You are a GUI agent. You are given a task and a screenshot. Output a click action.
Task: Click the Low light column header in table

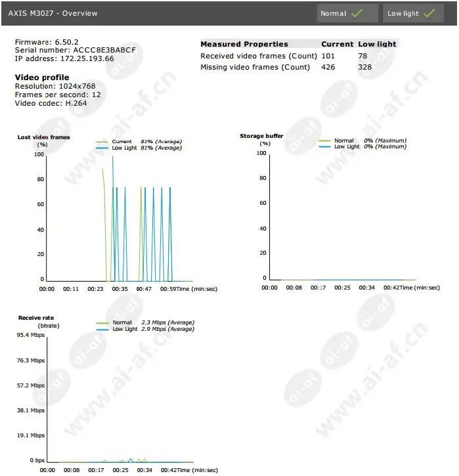377,44
